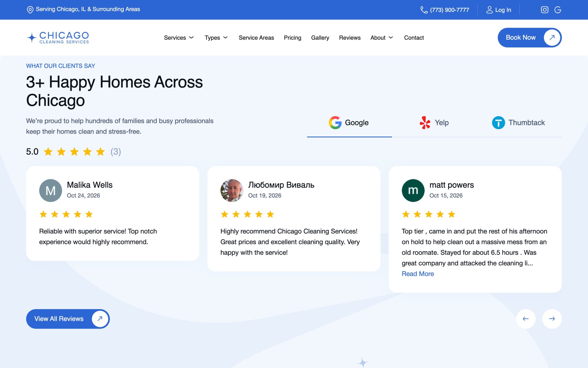588x368 pixels.
Task: Click the Book Now button
Action: coord(530,37)
